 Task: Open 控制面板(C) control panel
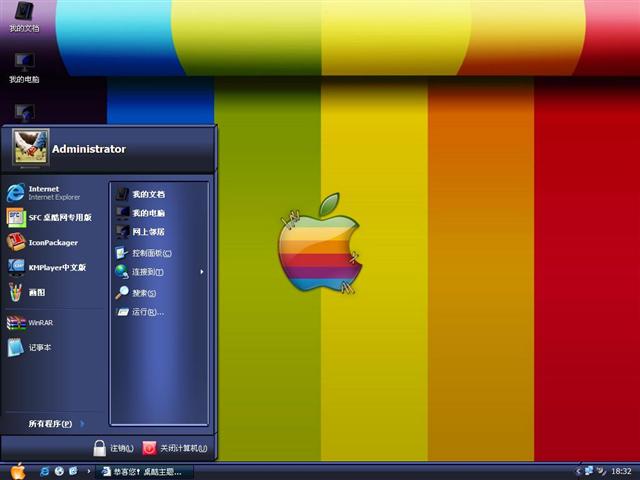pyautogui.click(x=143, y=253)
